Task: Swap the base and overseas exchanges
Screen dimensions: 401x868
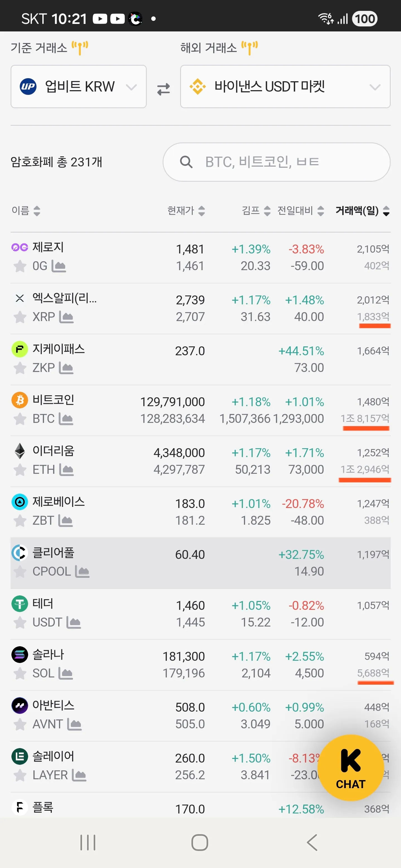Action: tap(163, 89)
